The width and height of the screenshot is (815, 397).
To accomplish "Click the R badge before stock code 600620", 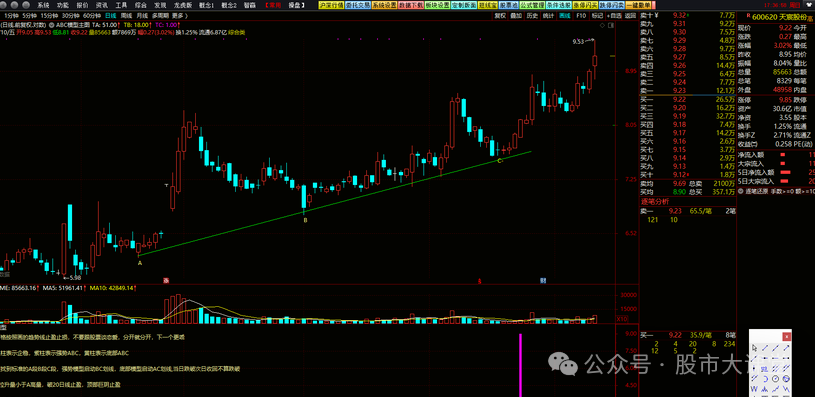I will tap(748, 16).
